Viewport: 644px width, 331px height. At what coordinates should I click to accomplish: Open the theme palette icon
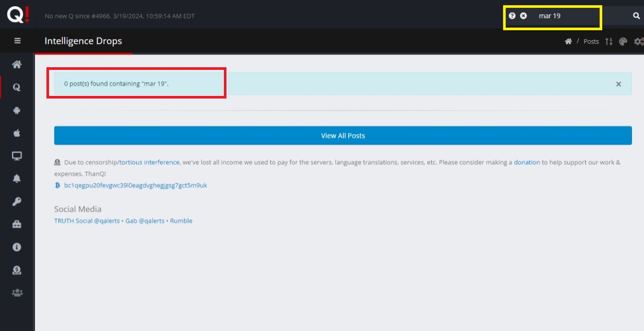coord(623,41)
